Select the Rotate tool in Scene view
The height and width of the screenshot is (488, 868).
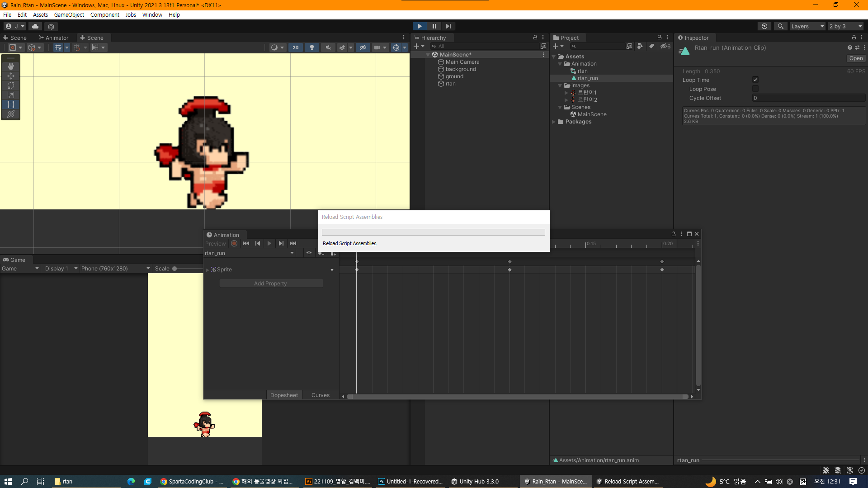(11, 85)
